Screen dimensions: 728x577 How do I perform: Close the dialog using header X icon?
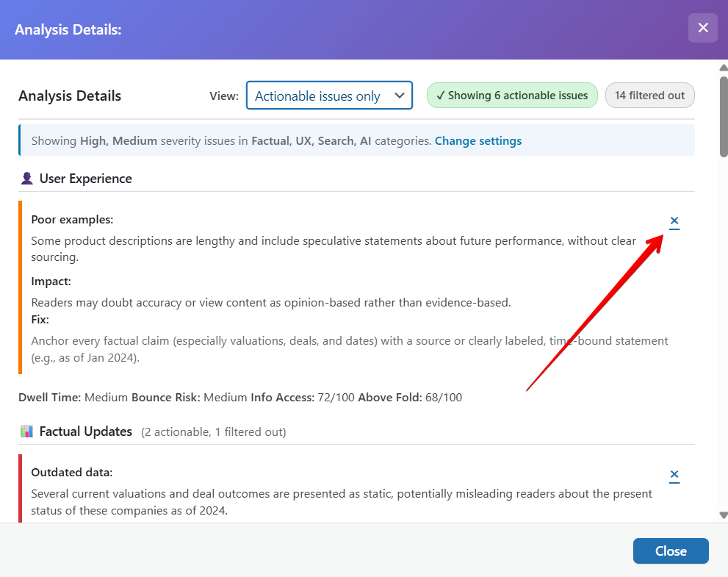702,28
